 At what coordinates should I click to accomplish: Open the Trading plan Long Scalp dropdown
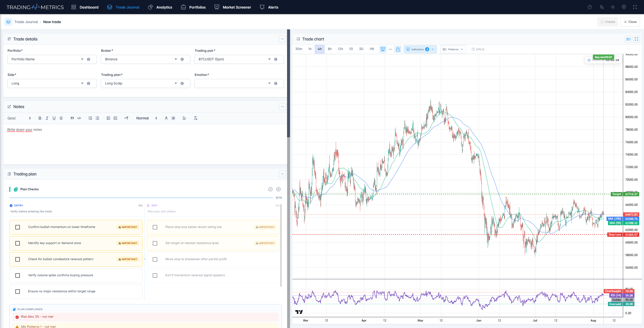tap(146, 83)
